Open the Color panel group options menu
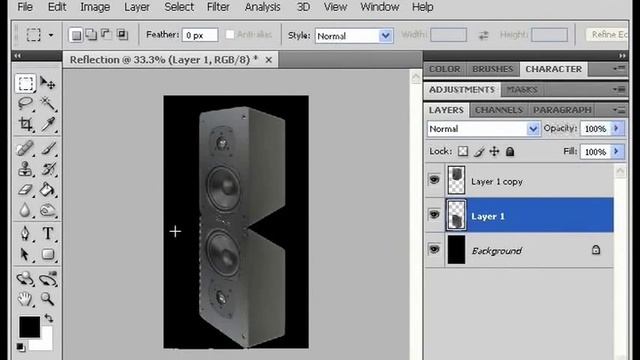Screen dimensions: 640x360 (619, 68)
